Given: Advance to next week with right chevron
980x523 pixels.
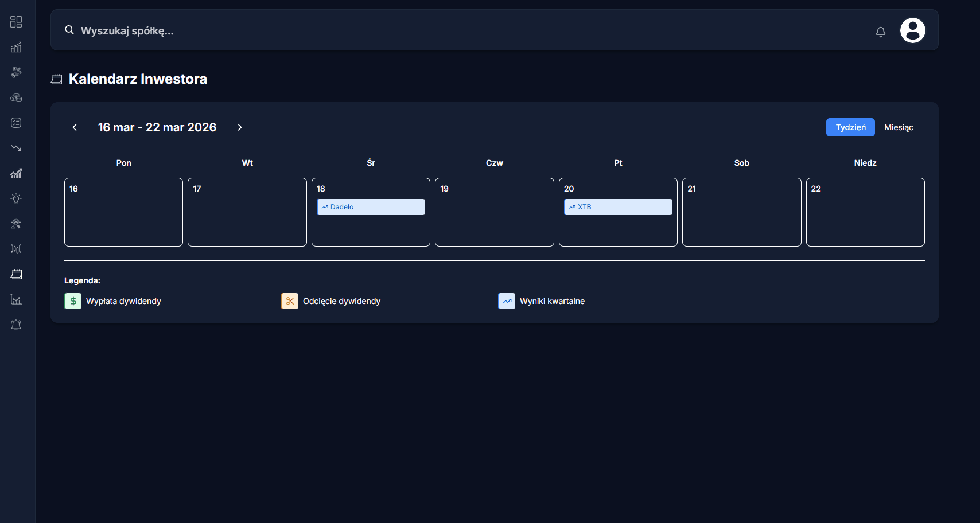Looking at the screenshot, I should [x=240, y=127].
